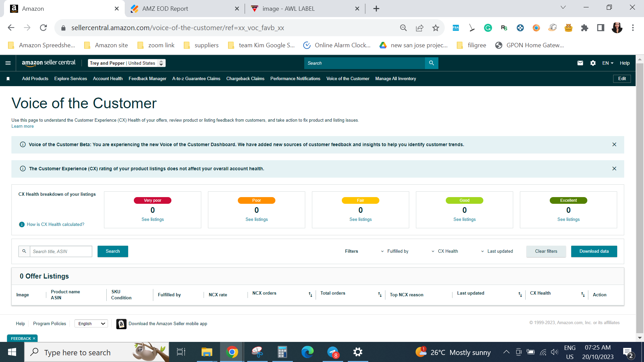Viewport: 644px width, 362px height.
Task: Focus the Search title, ASIN field
Action: [61, 251]
